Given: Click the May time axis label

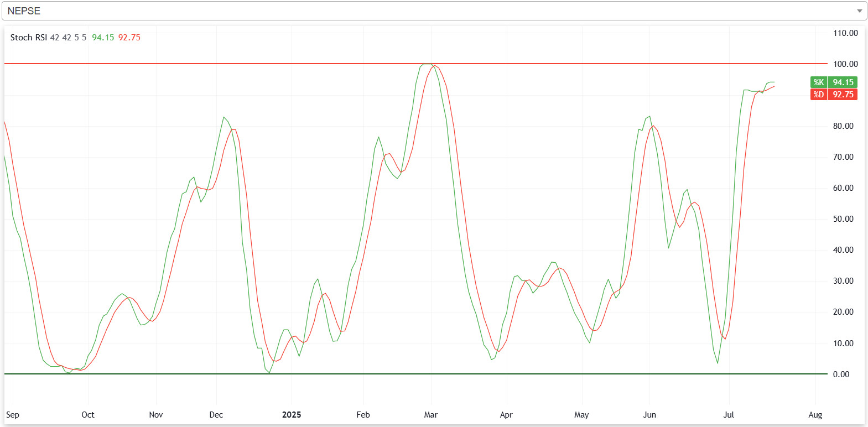Looking at the screenshot, I should [581, 415].
